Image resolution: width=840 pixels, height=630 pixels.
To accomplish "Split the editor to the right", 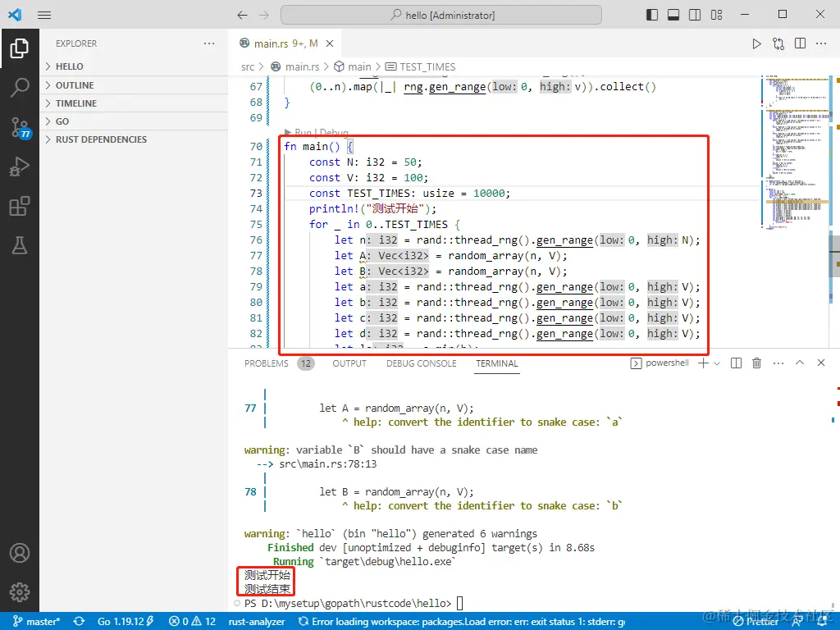I will [x=800, y=44].
